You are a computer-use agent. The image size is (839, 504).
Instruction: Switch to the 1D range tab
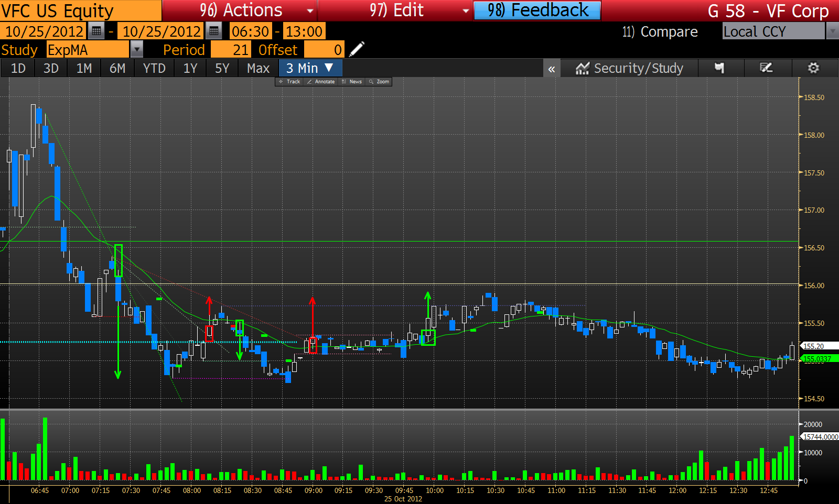click(18, 69)
